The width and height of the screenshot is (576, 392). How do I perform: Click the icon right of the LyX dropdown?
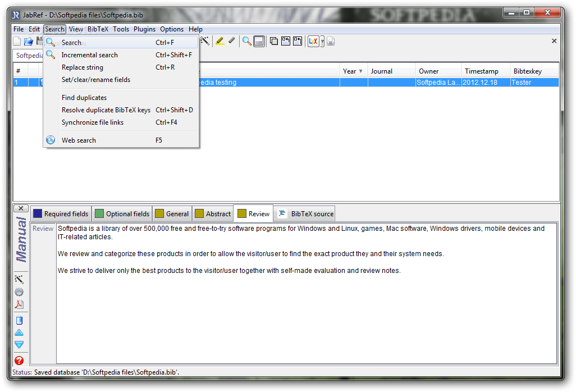point(331,41)
